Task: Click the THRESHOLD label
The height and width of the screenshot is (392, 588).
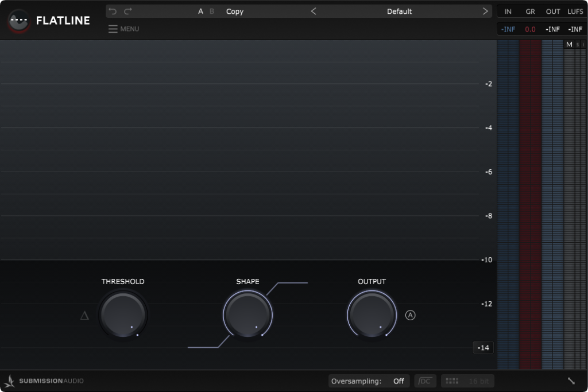Action: (x=123, y=281)
